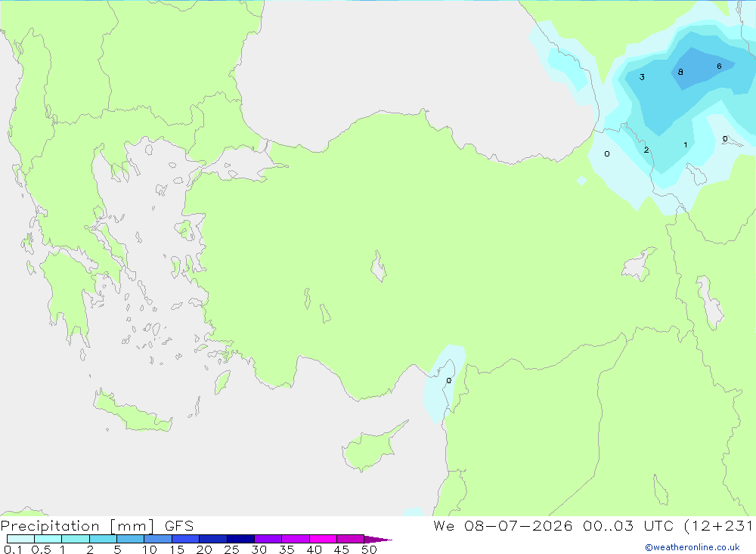This screenshot has width=756, height=554.
Task: Click the '25' legend scale label
Action: coord(231,549)
